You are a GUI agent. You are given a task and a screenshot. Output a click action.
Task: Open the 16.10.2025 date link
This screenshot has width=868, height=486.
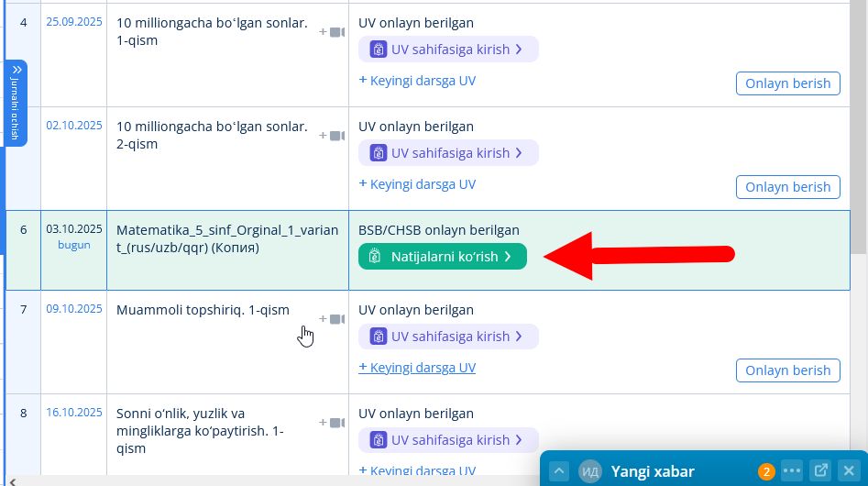[x=73, y=413]
